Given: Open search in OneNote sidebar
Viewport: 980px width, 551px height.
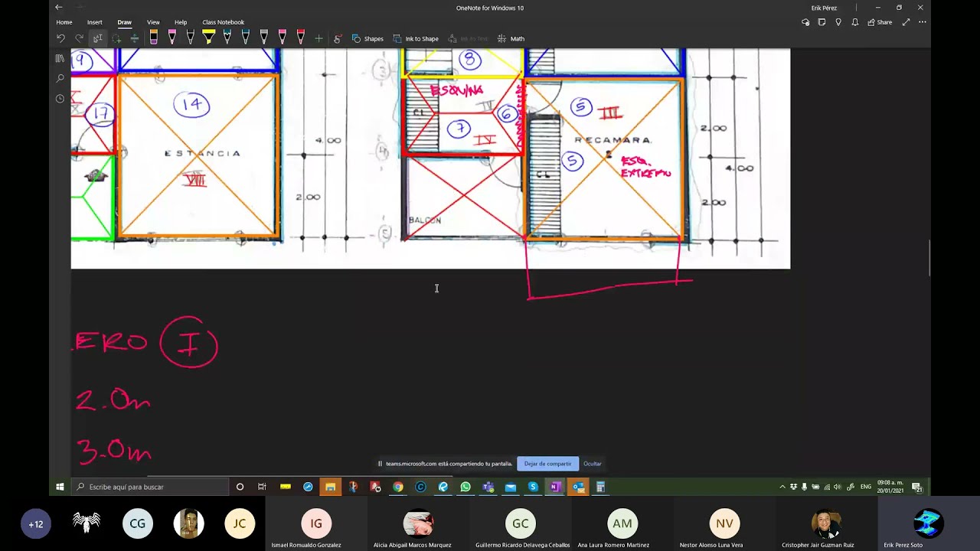Looking at the screenshot, I should (60, 78).
